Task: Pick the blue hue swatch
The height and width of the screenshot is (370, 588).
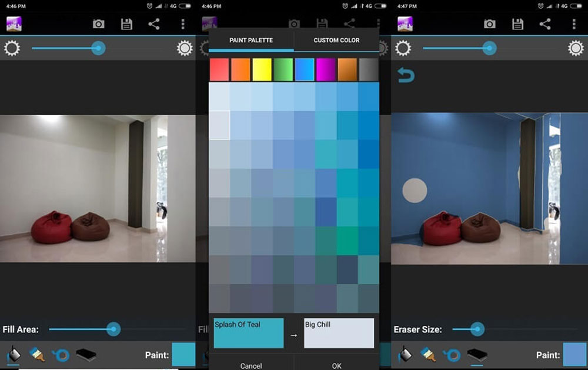Action: pos(305,69)
